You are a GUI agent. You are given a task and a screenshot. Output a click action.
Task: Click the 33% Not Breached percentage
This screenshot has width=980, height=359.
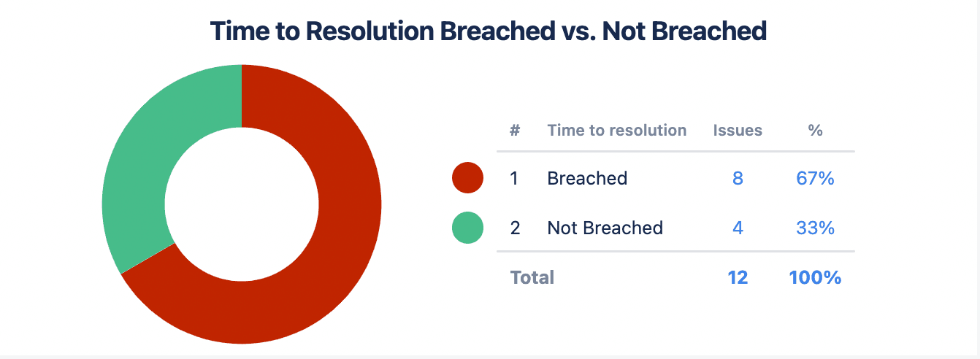[815, 228]
